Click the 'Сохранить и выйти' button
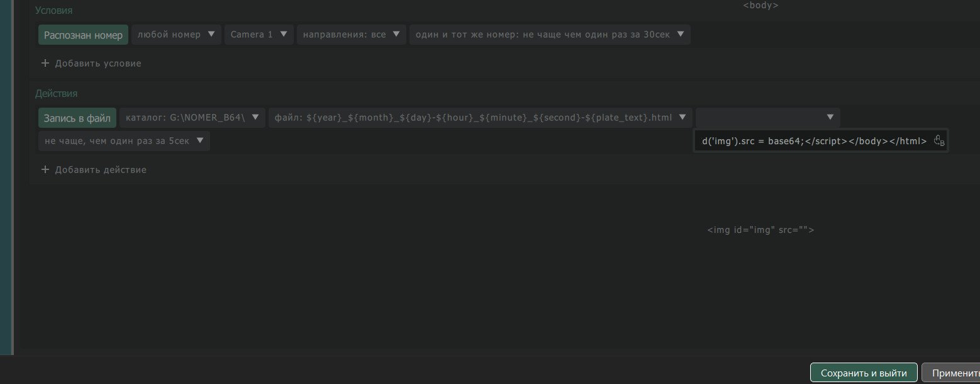The width and height of the screenshot is (980, 384). 864,373
